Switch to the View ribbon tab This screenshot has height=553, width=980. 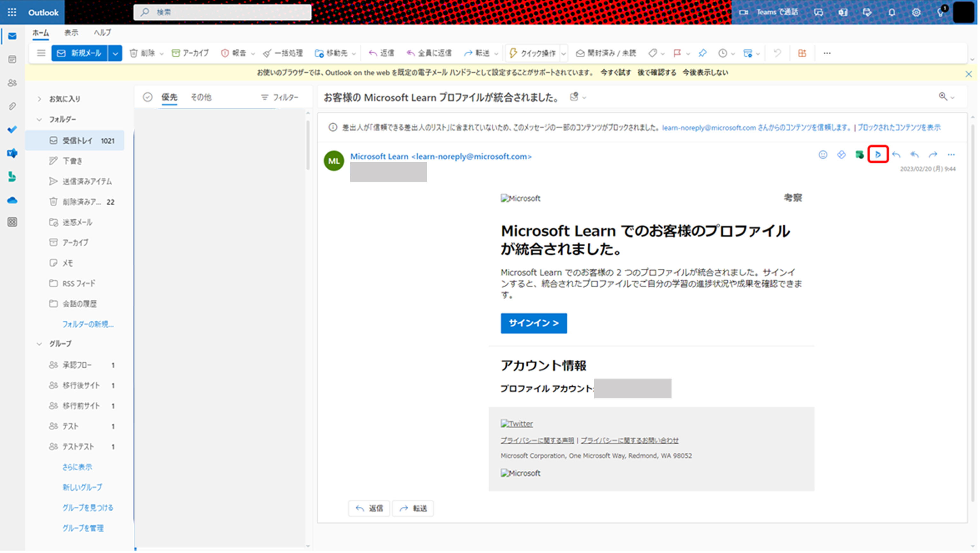click(x=71, y=33)
